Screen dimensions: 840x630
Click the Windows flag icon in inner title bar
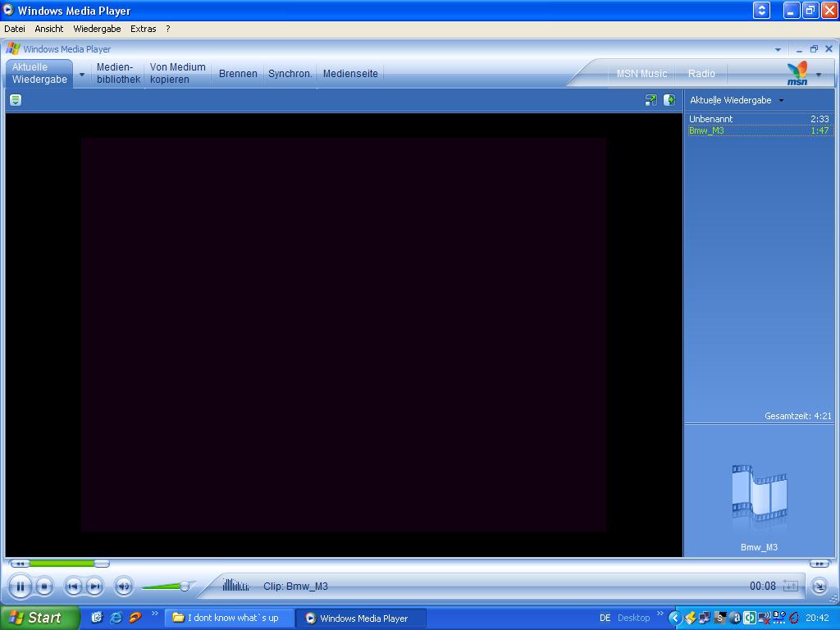[x=13, y=48]
